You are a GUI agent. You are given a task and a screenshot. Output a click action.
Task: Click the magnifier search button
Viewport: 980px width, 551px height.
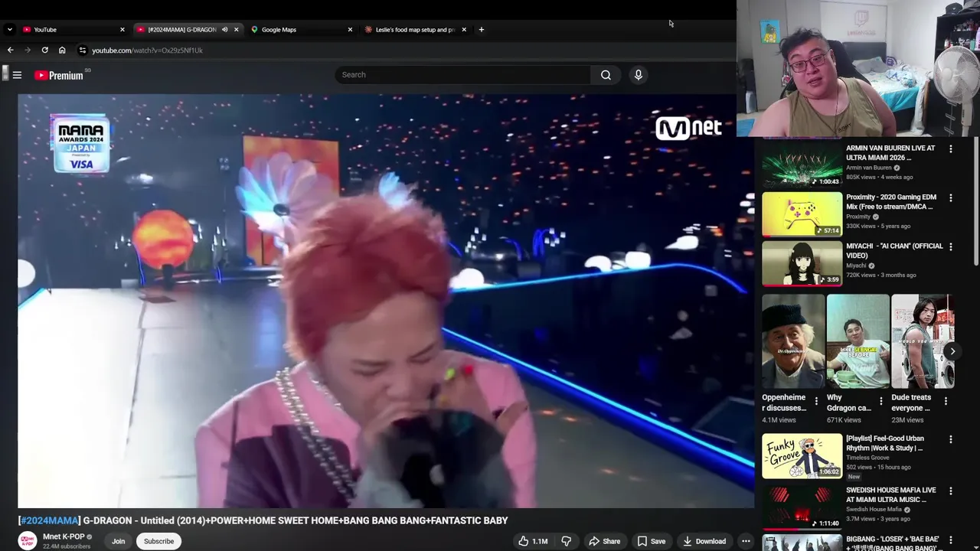[x=606, y=75]
